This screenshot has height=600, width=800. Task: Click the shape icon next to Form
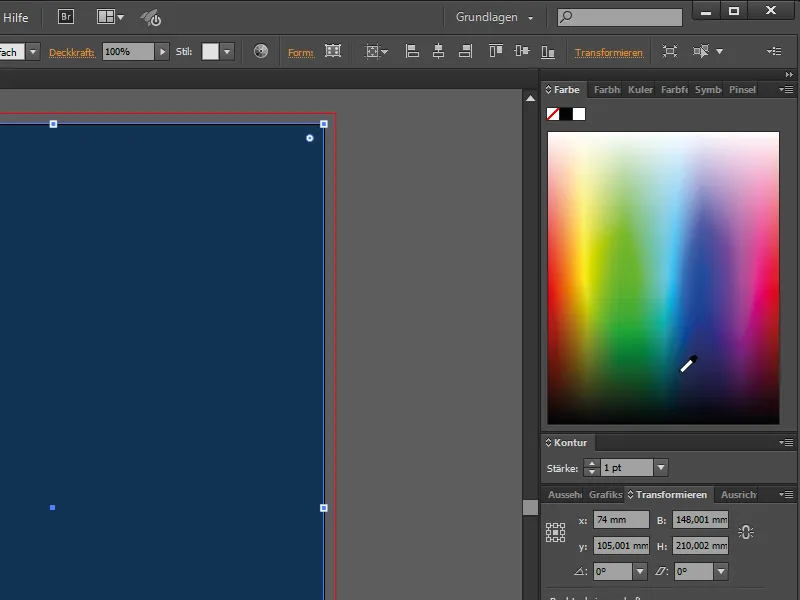click(333, 51)
